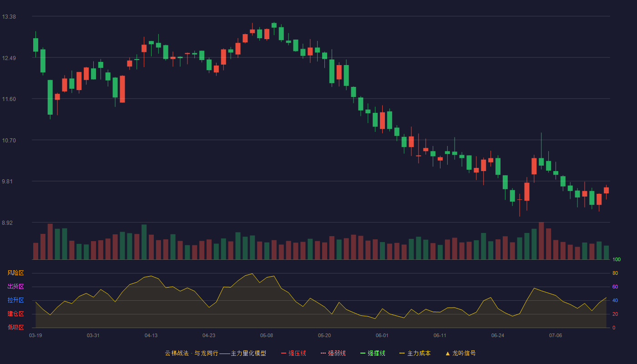Click the 13.38 price axis label
Image resolution: width=637 pixels, height=364 pixels.
pyautogui.click(x=9, y=17)
